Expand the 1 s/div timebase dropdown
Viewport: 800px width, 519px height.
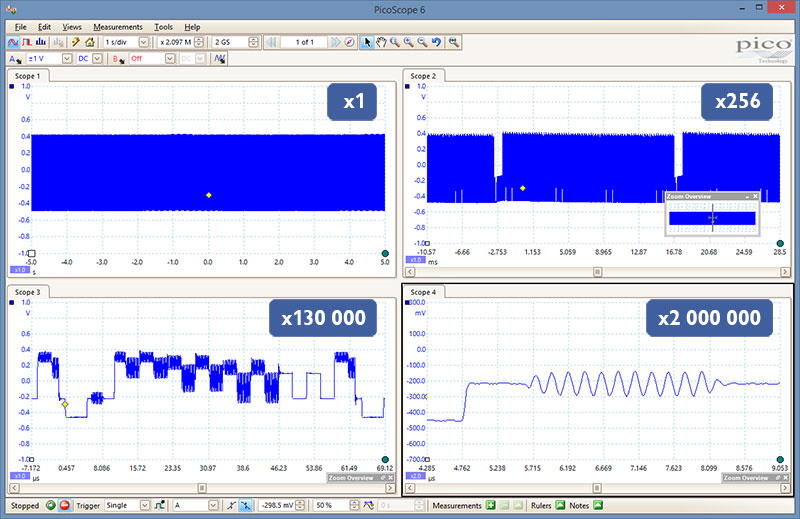click(x=144, y=42)
